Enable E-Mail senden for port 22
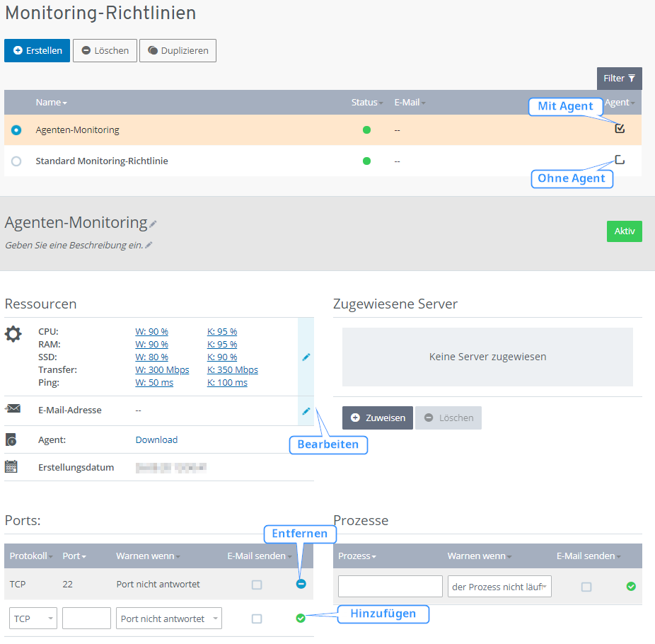The width and height of the screenshot is (655, 644). click(256, 583)
